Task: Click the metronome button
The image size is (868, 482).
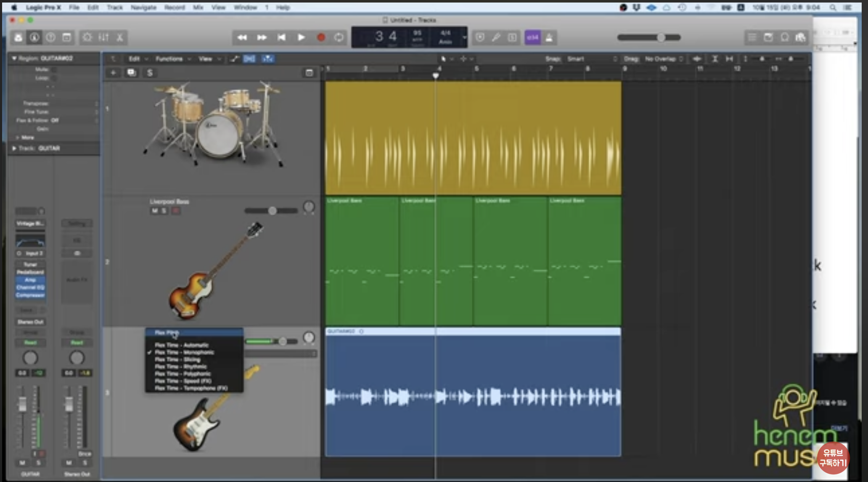Action: click(549, 37)
